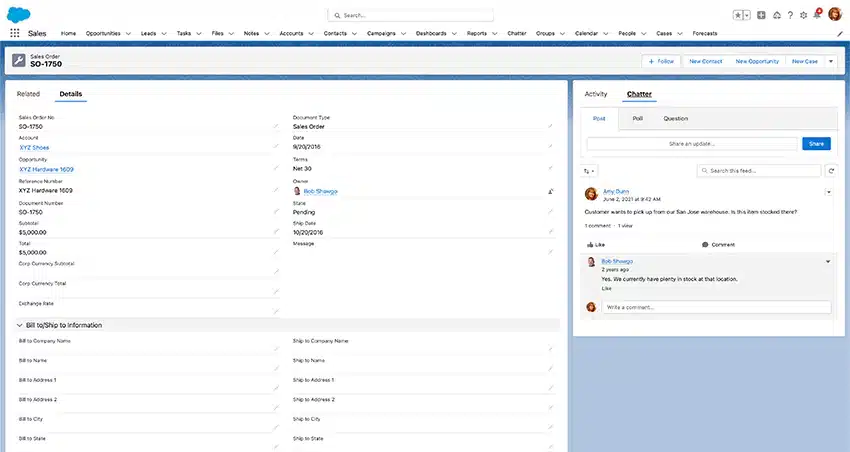Click the New Opportunity button

[x=757, y=61]
